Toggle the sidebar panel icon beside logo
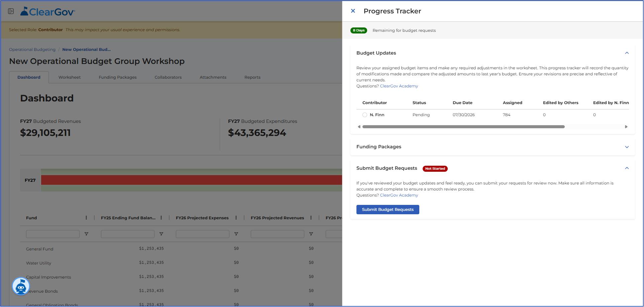 pos(11,11)
